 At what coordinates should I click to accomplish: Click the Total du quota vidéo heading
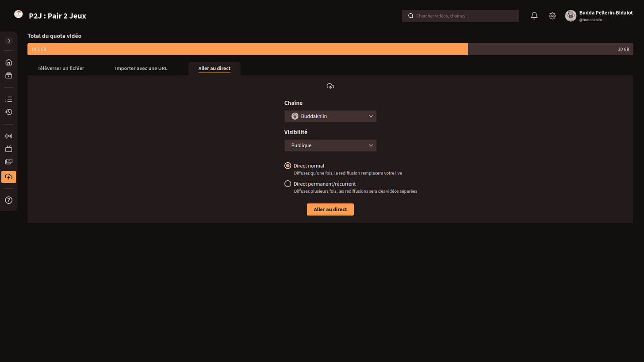point(54,36)
